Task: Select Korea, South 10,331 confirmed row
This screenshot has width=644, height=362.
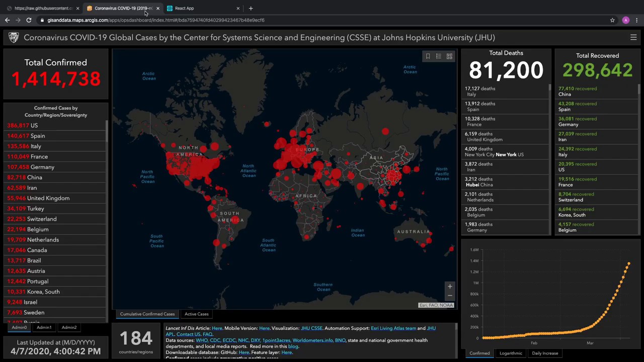Action: (x=55, y=292)
